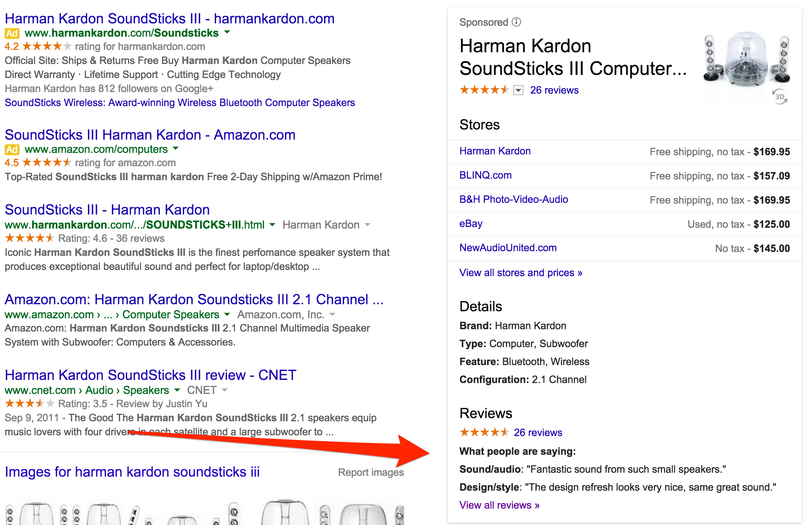
Task: Open the BLINQ.com store listing
Action: [485, 175]
